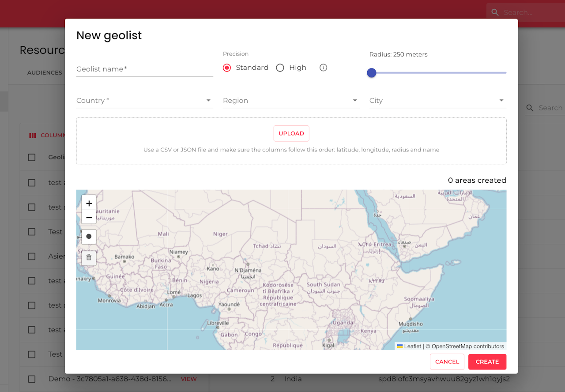
Task: Open the precision info icon
Action: tap(323, 68)
